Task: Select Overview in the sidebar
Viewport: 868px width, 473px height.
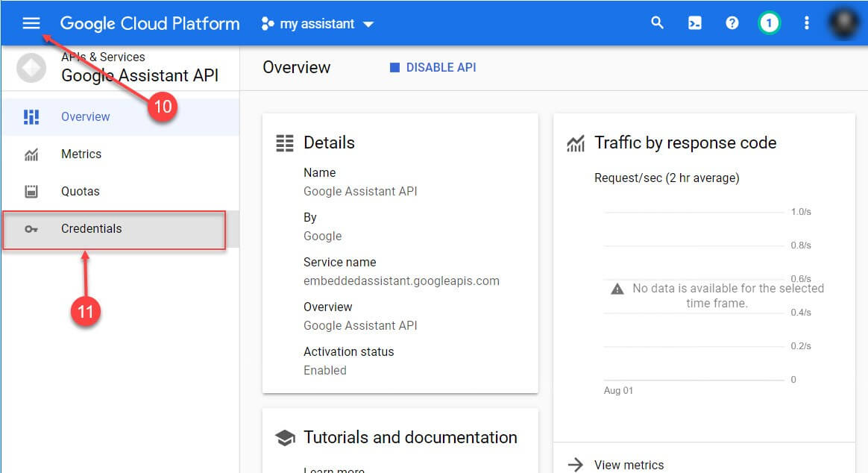Action: point(85,116)
